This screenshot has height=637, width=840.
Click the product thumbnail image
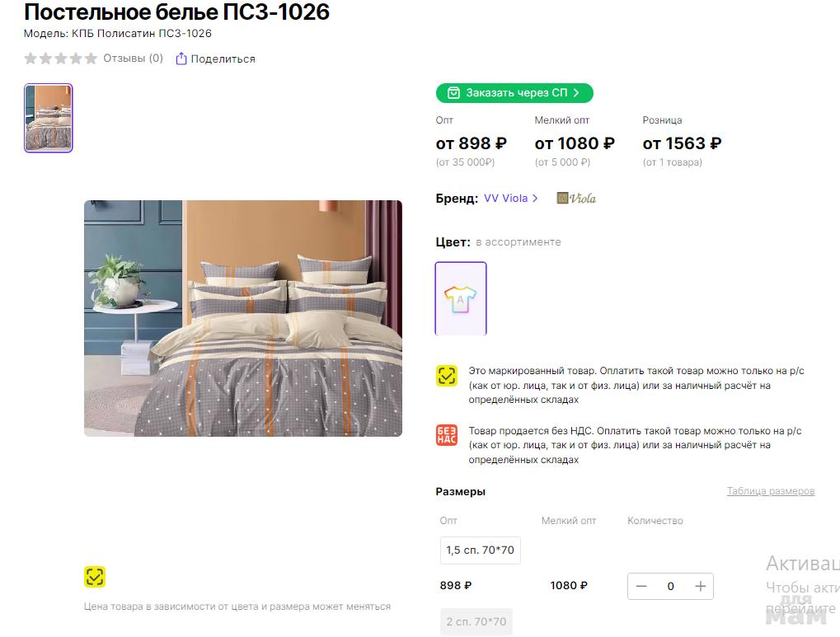click(49, 118)
